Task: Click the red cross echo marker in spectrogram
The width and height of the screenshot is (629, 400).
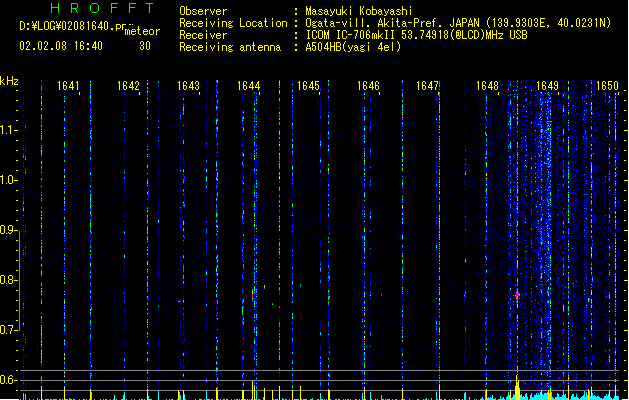Action: click(517, 295)
